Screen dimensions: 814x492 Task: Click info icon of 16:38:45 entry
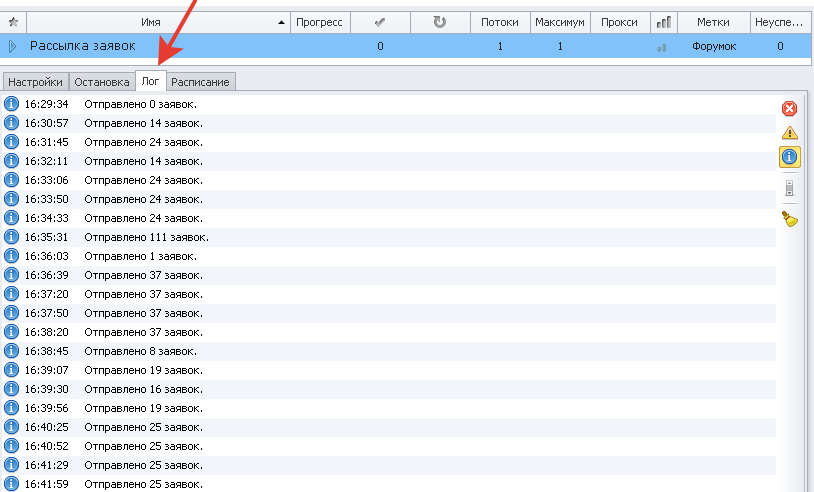coord(11,351)
